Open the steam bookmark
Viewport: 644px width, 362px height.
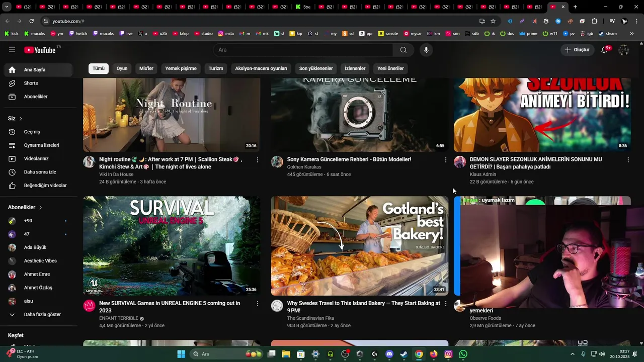607,34
